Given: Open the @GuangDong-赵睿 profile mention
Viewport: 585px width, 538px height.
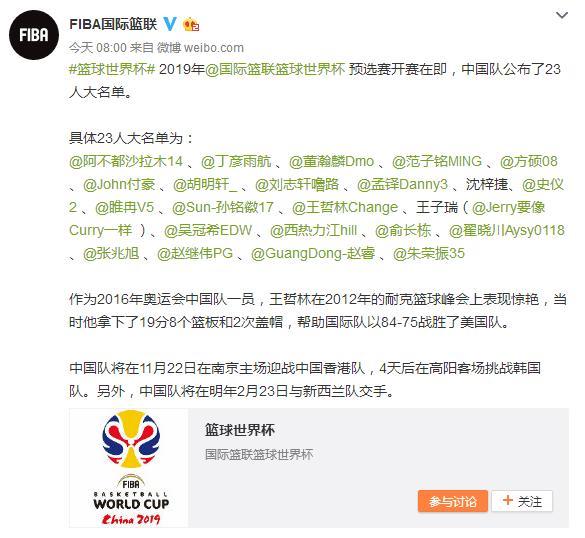Looking at the screenshot, I should [x=313, y=254].
